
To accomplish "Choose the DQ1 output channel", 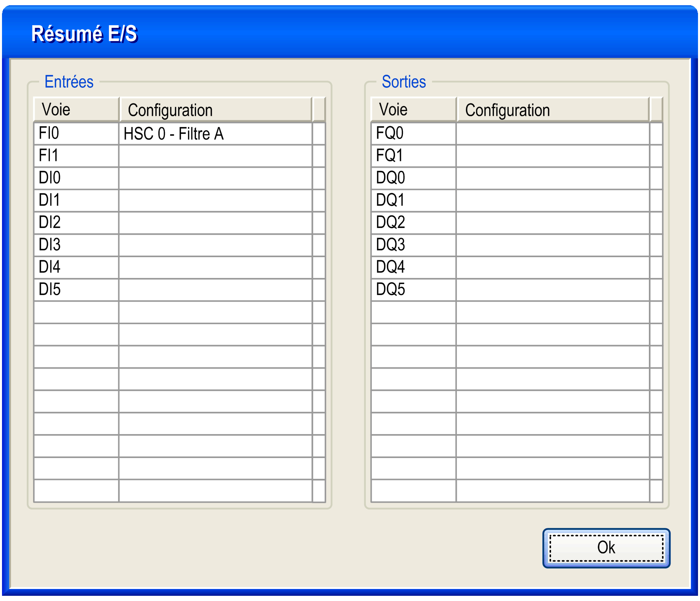I will (413, 200).
